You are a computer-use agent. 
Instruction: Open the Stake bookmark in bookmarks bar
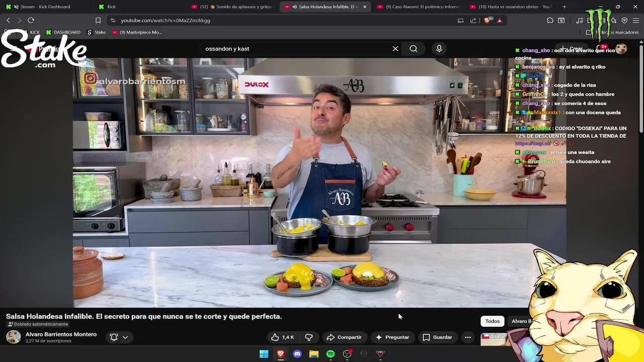[x=97, y=32]
